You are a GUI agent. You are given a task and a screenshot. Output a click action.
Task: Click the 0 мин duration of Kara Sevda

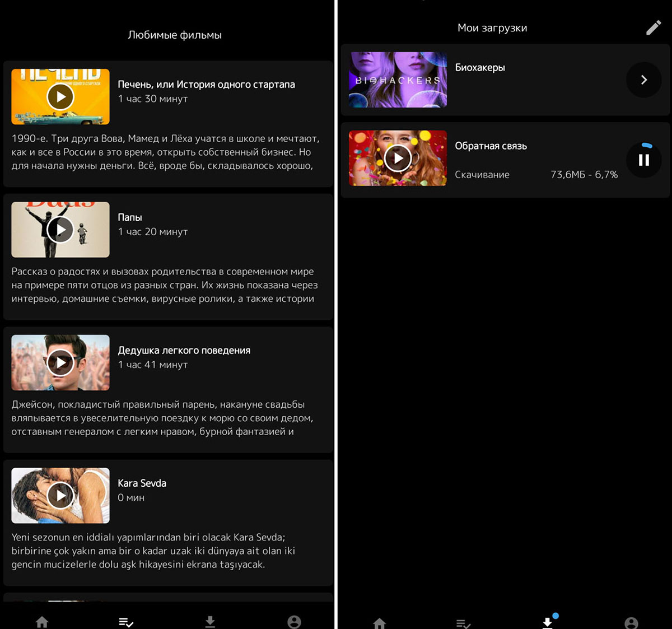(x=131, y=497)
